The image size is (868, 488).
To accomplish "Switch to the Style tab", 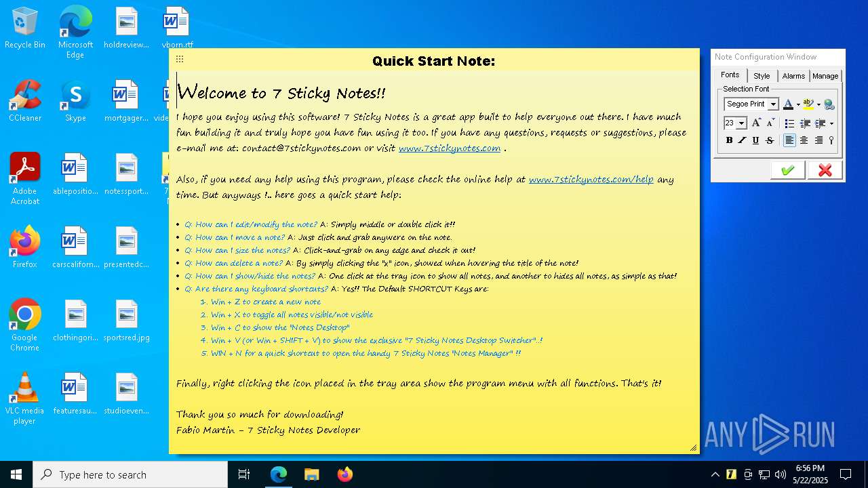I will pyautogui.click(x=762, y=76).
